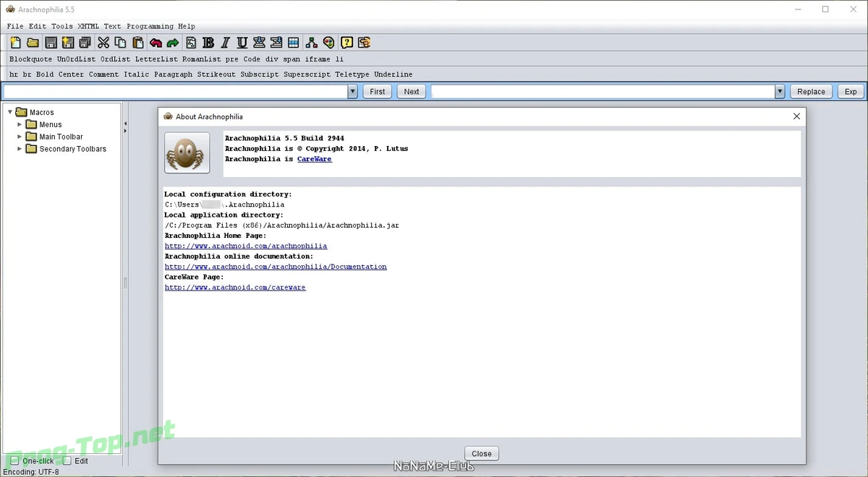The width and height of the screenshot is (868, 477).
Task: Click the Next search button
Action: coord(412,92)
